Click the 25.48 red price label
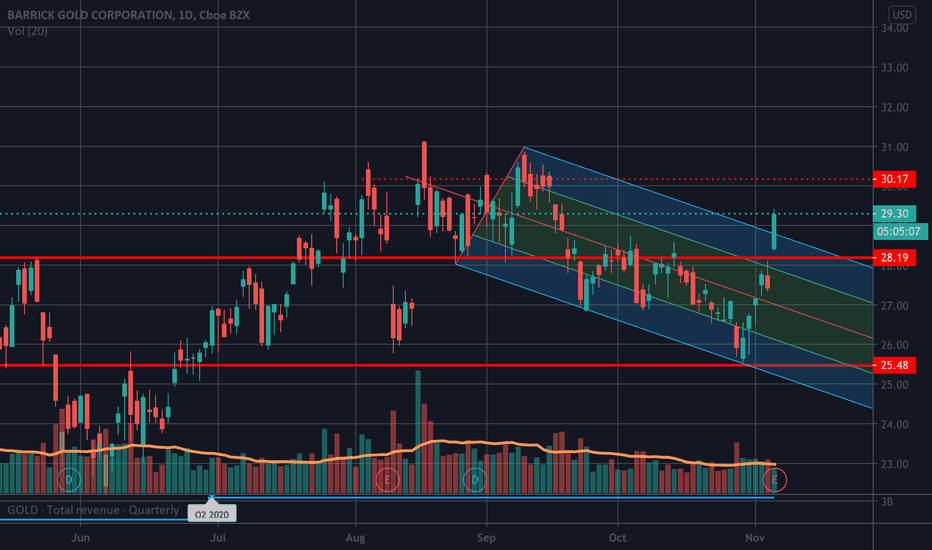Viewport: 932px width, 550px height. point(894,365)
